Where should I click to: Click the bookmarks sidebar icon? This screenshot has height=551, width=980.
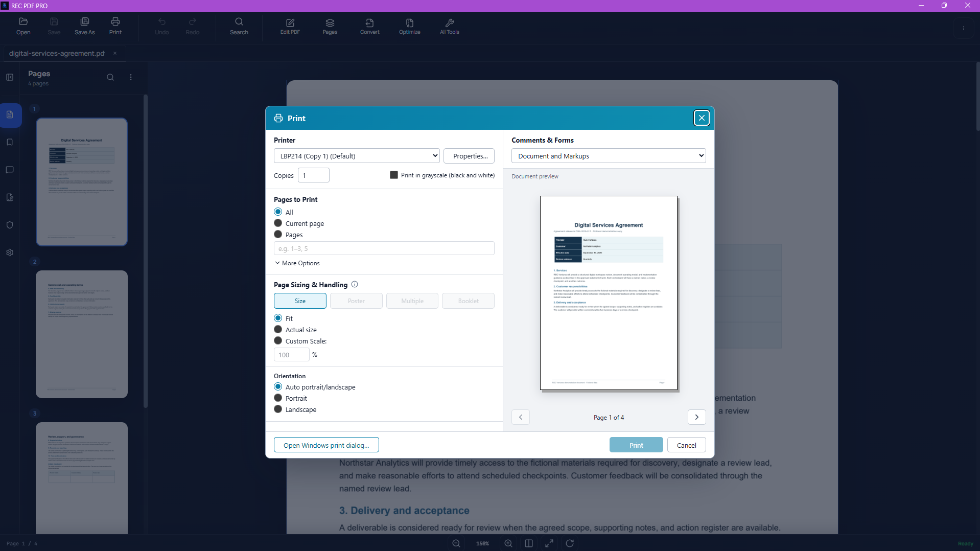click(10, 142)
